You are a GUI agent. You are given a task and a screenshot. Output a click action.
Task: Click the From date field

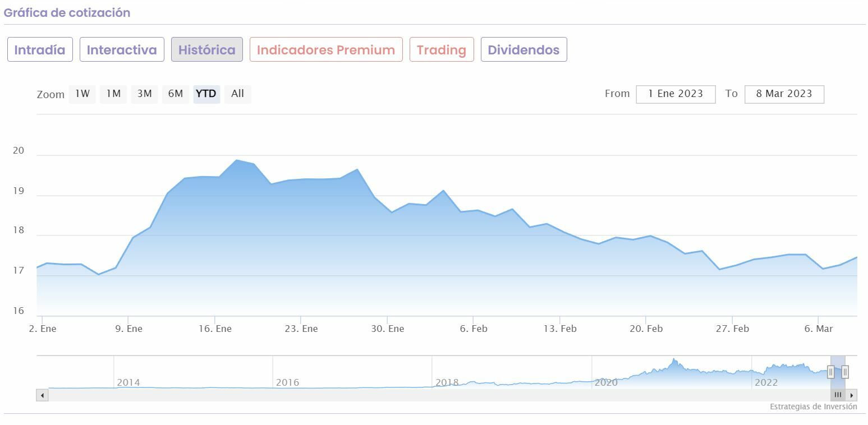click(676, 94)
